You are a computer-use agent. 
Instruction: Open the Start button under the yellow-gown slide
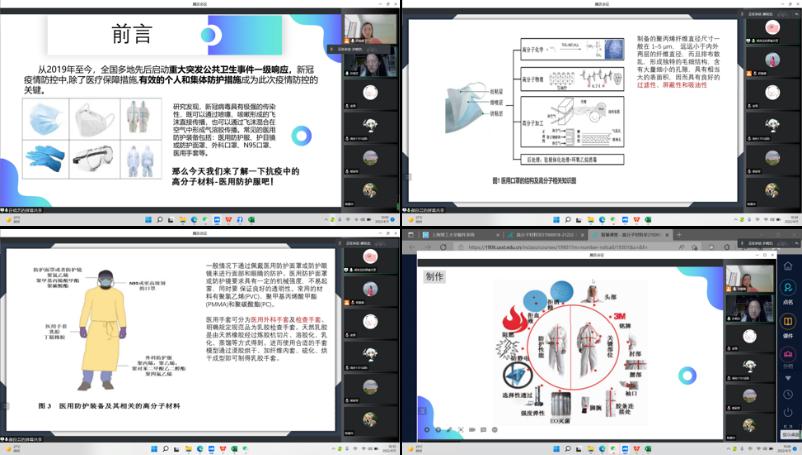pos(154,449)
